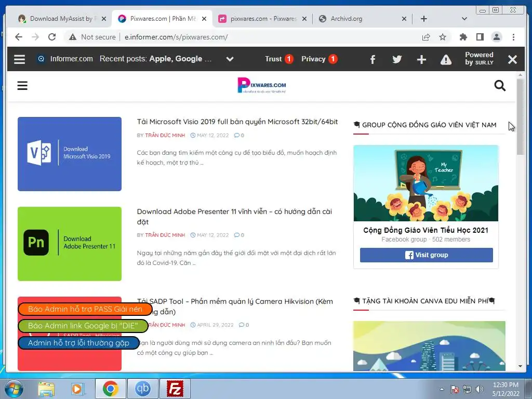The image size is (532, 399).
Task: Open qBittorrent from taskbar
Action: pyautogui.click(x=142, y=389)
